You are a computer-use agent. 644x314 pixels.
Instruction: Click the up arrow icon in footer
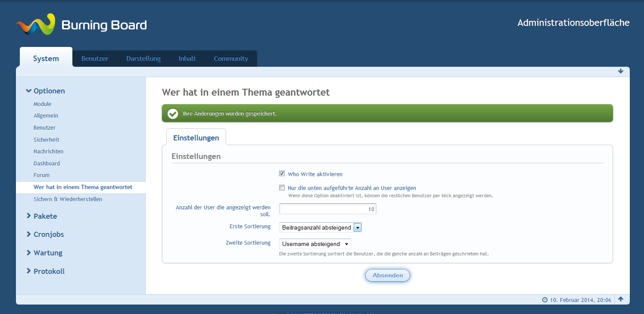pos(621,299)
